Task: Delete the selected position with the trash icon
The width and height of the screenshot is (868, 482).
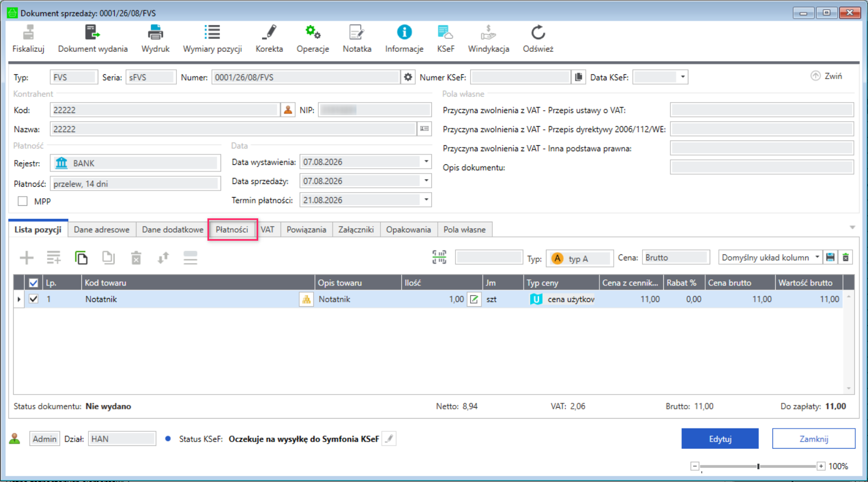Action: (136, 258)
